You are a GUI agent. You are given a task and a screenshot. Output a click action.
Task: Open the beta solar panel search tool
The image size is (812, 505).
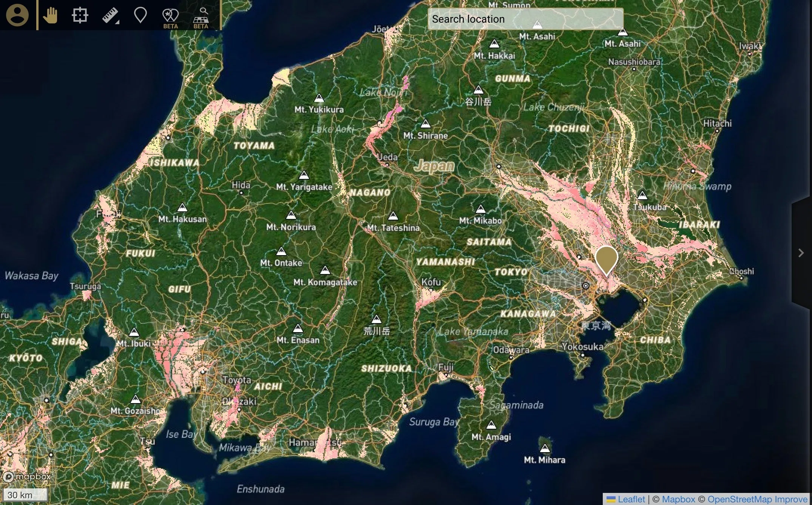(x=201, y=18)
